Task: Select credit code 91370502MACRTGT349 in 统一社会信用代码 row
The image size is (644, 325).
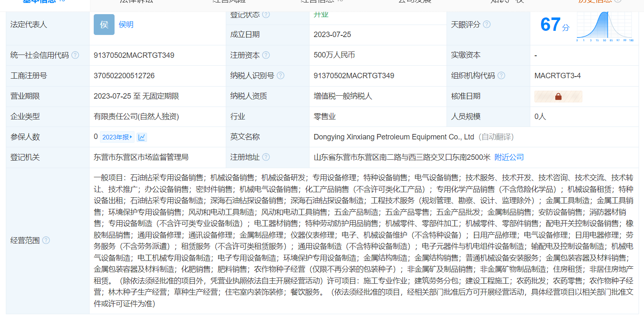Action: click(x=134, y=55)
